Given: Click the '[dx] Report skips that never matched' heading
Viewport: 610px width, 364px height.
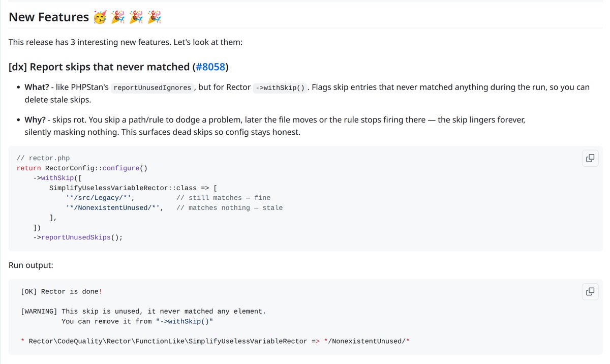Looking at the screenshot, I should [118, 67].
